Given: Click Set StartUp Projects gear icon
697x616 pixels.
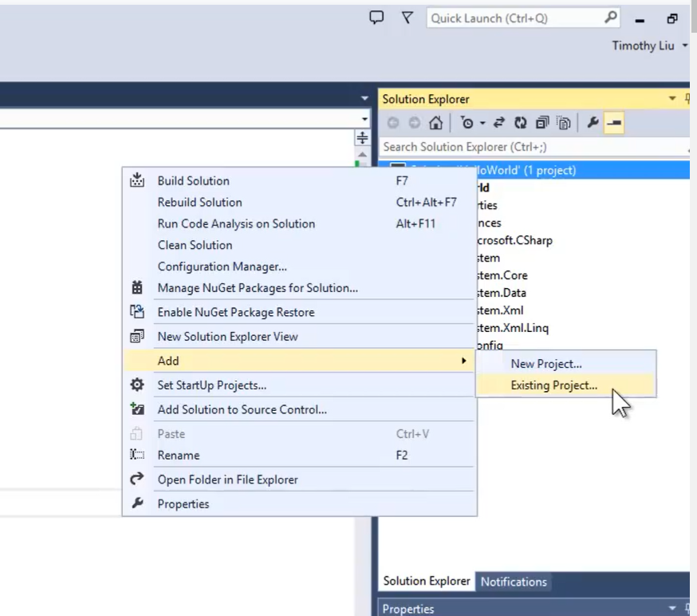Looking at the screenshot, I should [137, 385].
